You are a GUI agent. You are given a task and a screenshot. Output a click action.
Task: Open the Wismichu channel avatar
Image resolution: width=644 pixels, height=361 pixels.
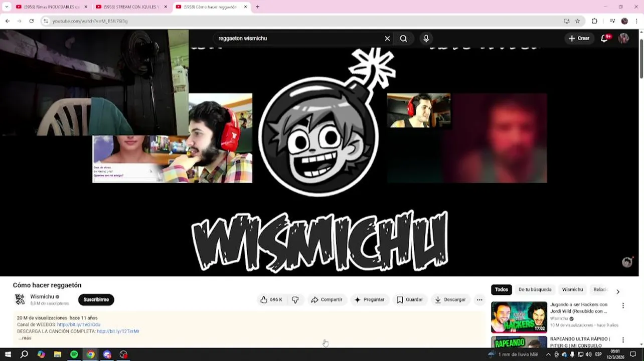[20, 299]
